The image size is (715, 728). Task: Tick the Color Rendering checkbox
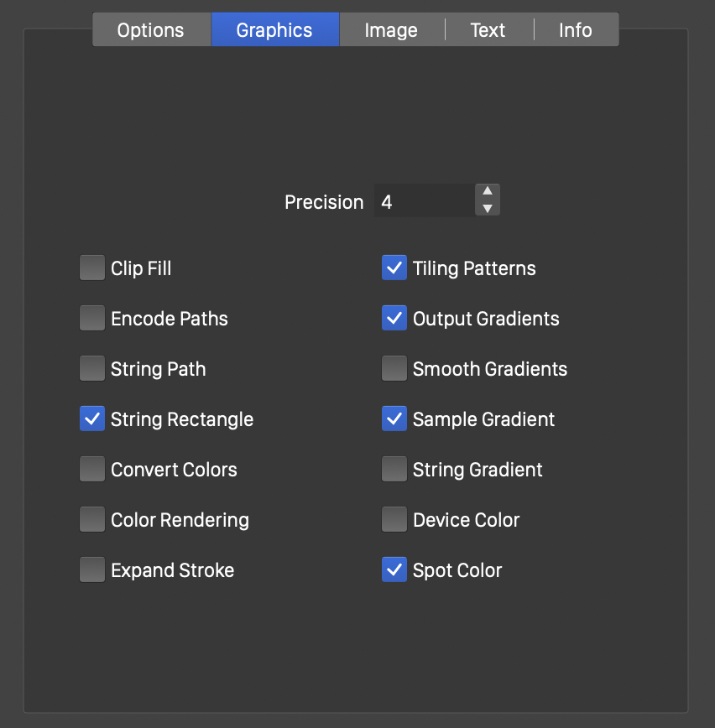(92, 520)
